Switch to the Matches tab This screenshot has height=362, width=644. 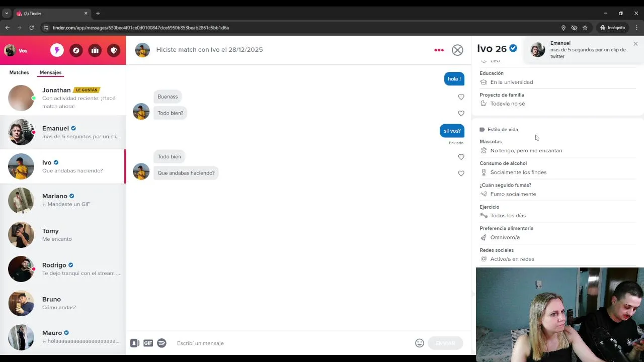(19, 72)
